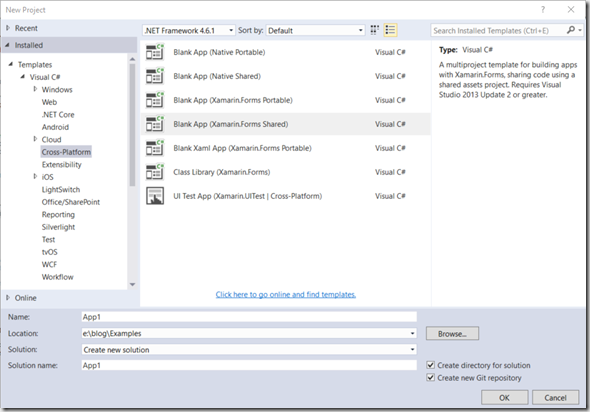Screen dimensions: 590x412
Task: Choose Class Library (Xamarin.Forms) icon
Action: pos(155,172)
